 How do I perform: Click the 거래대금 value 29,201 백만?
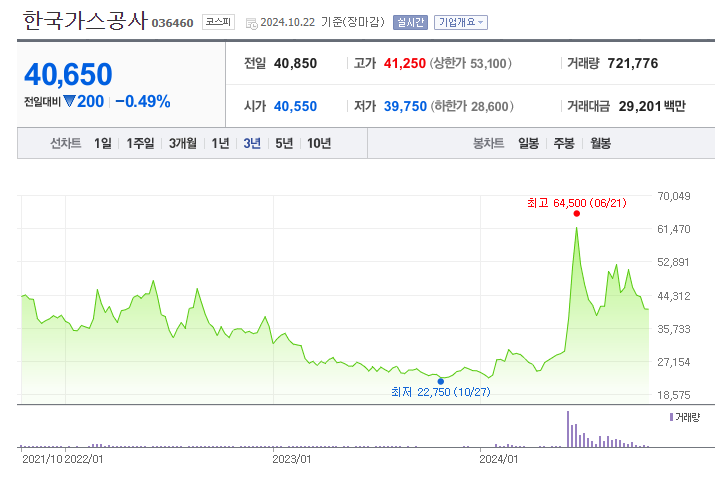pyautogui.click(x=652, y=106)
